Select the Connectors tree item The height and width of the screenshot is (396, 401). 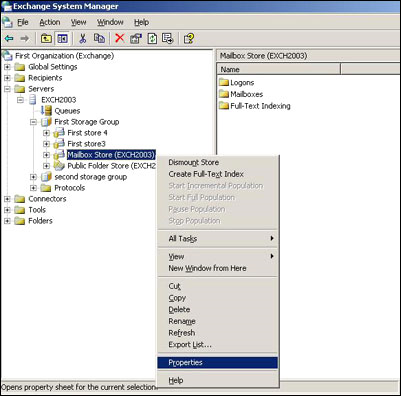47,199
